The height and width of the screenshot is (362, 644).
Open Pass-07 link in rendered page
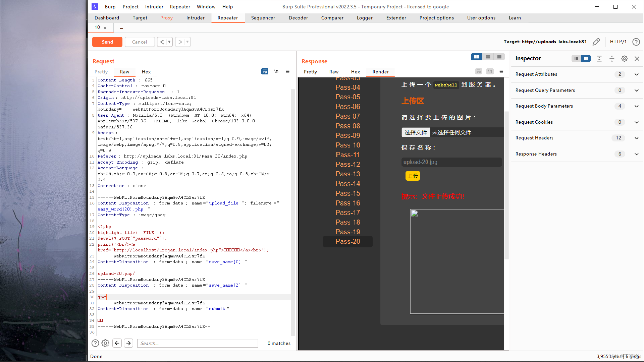click(x=347, y=116)
